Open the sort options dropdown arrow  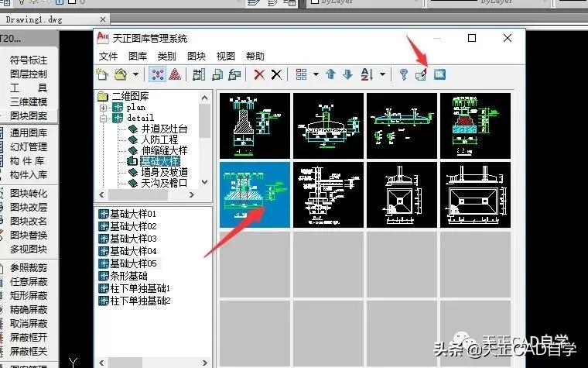(382, 74)
